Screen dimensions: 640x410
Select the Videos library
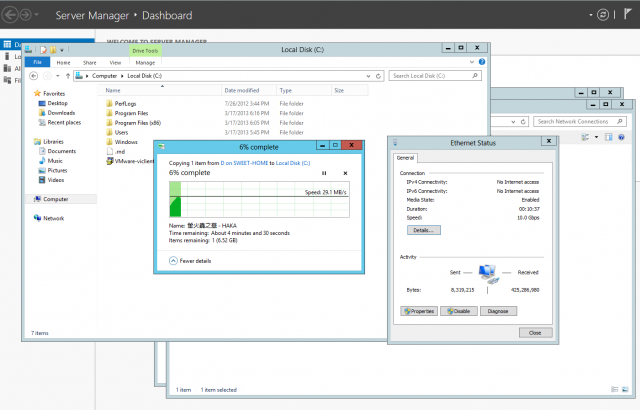(x=51, y=180)
